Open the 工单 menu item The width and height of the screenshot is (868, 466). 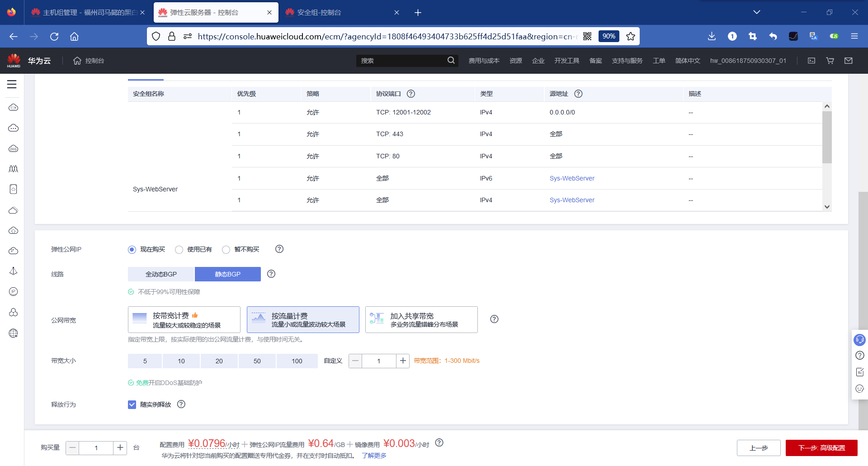659,61
